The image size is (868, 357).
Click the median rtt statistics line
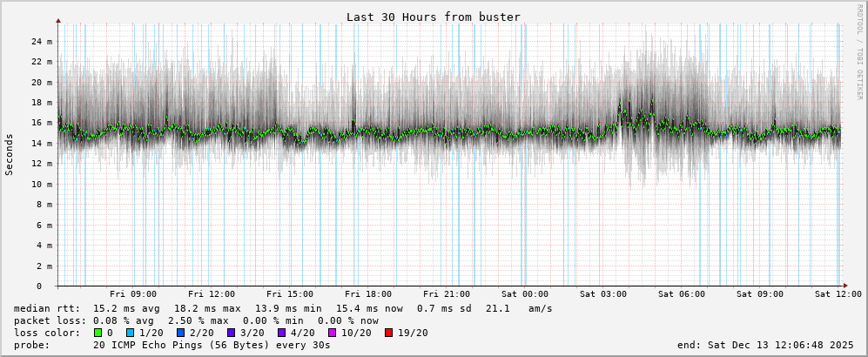(283, 308)
